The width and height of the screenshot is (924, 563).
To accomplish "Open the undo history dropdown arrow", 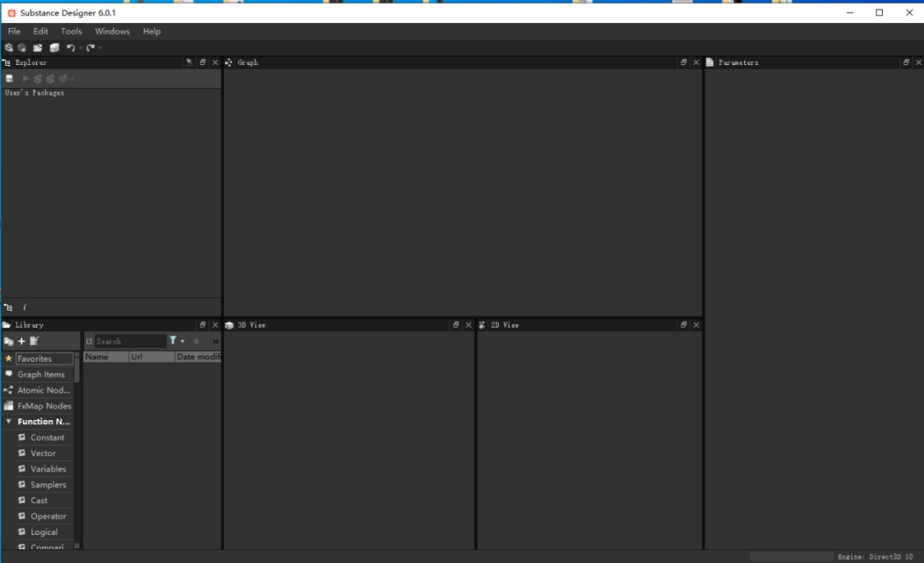I will 80,48.
